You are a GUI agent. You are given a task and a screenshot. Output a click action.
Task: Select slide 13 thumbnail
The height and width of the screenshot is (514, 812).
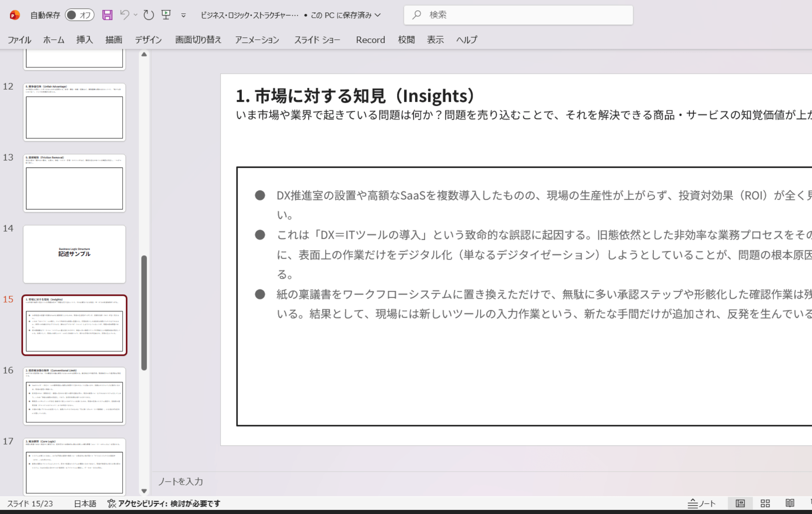coord(74,183)
